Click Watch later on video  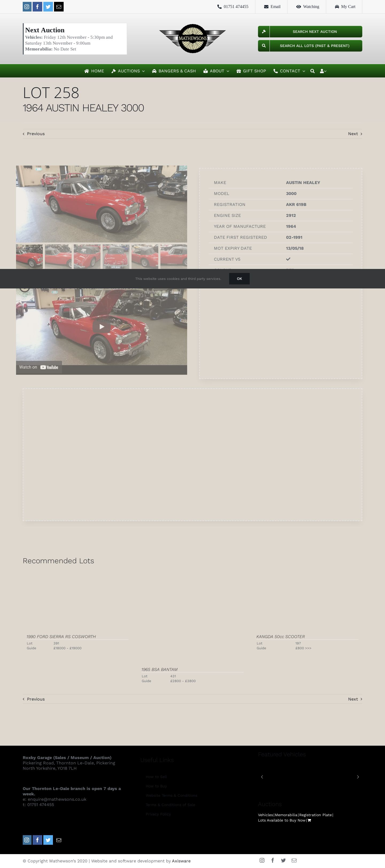pyautogui.click(x=153, y=292)
